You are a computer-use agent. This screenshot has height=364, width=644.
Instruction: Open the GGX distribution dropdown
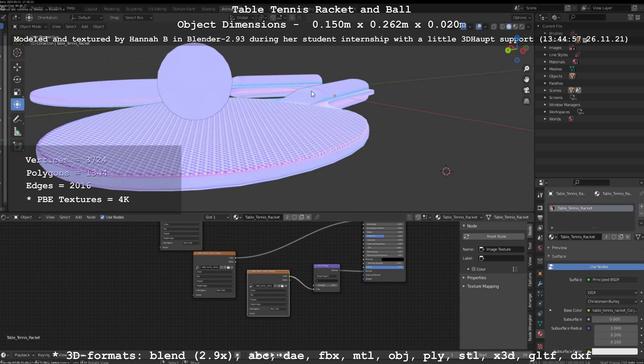pyautogui.click(x=611, y=292)
